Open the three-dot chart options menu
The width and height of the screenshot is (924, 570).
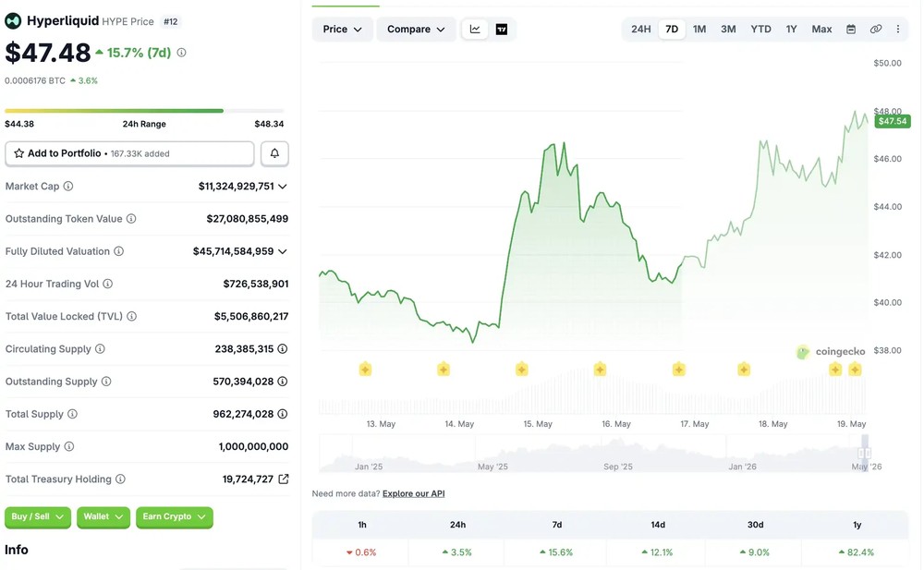tap(898, 29)
